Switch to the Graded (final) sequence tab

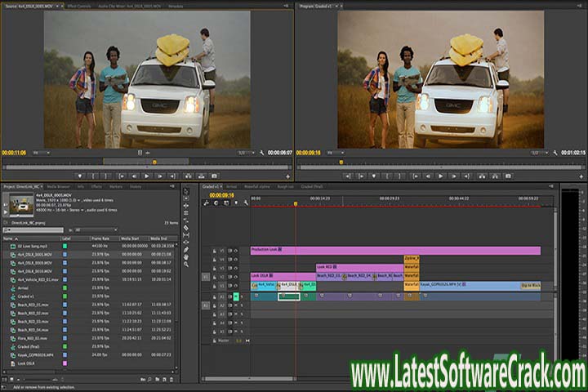coord(312,186)
